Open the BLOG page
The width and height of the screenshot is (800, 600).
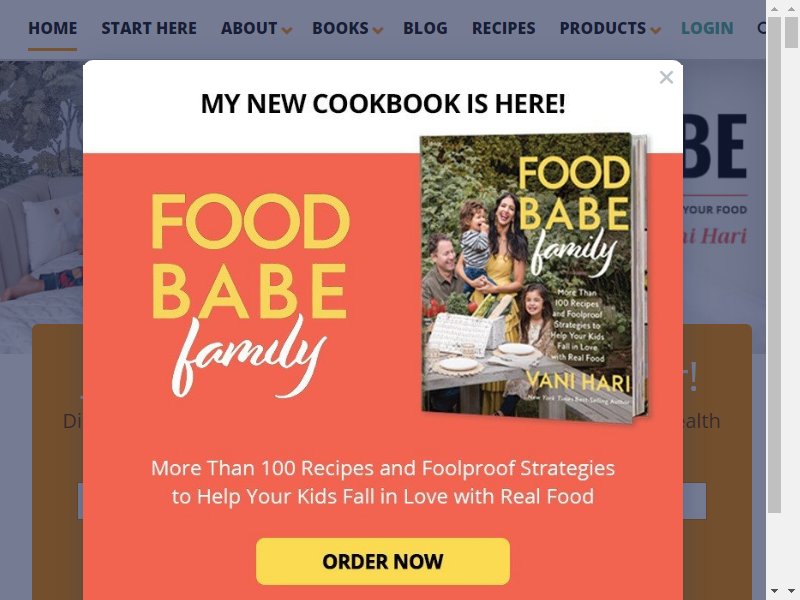pos(425,28)
